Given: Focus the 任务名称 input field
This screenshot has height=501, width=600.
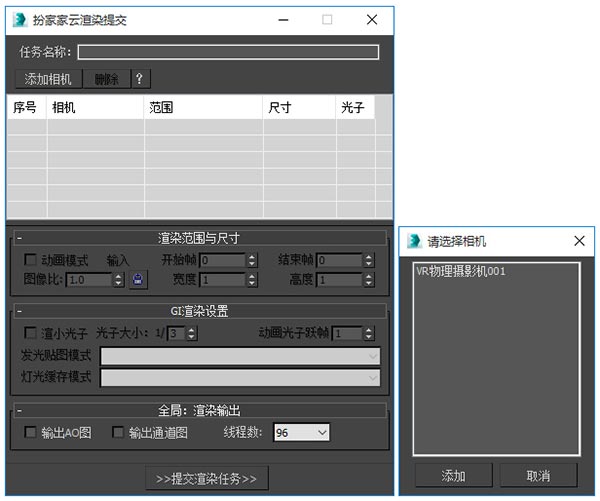Looking at the screenshot, I should click(228, 52).
